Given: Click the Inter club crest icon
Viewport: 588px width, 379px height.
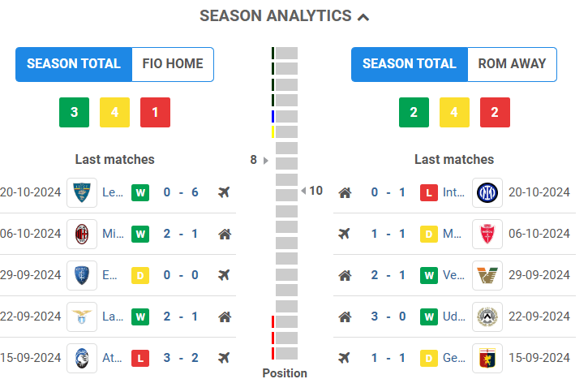Looking at the screenshot, I should point(487,193).
